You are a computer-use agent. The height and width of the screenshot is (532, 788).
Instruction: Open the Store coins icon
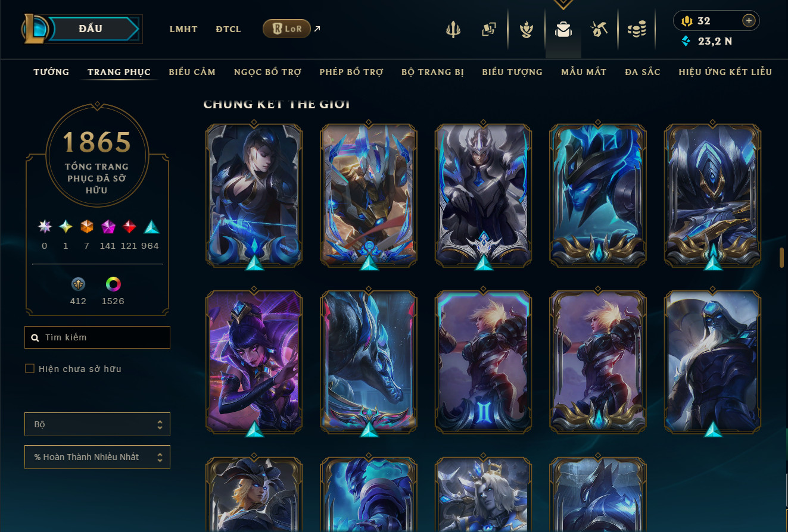point(637,29)
